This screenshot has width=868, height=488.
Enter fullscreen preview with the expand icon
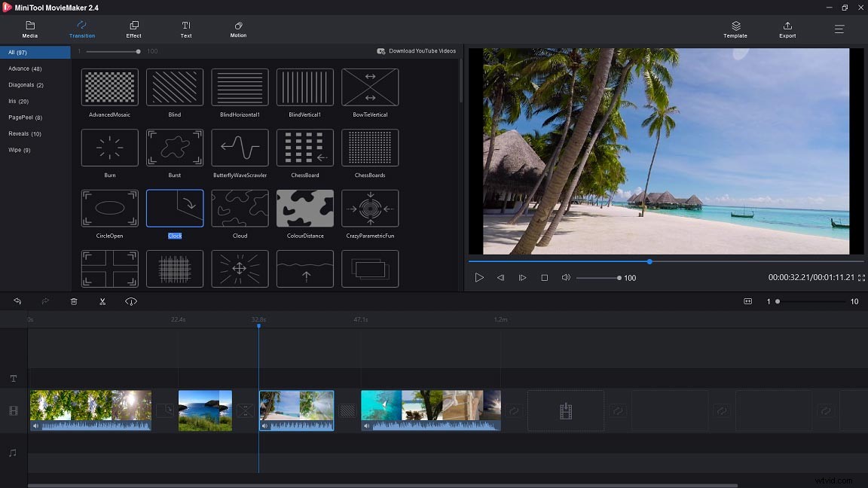pos(861,277)
